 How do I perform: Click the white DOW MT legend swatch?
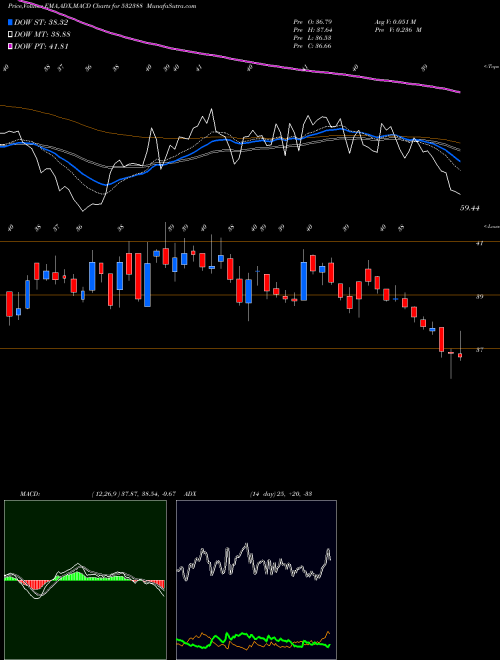coord(10,34)
